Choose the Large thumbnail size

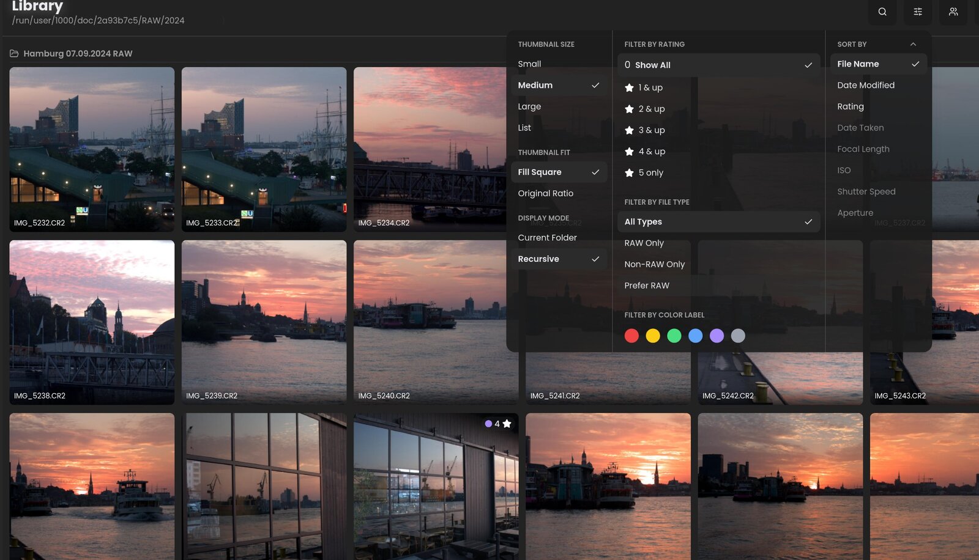(x=529, y=106)
